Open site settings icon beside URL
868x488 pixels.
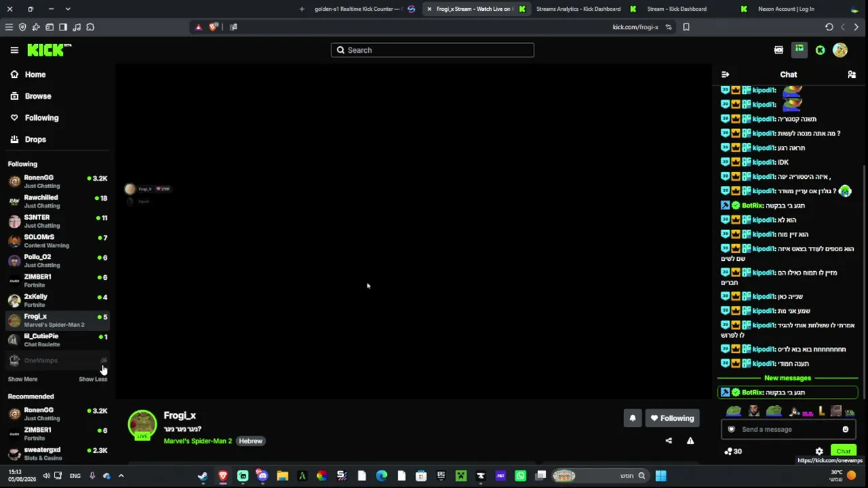[669, 27]
